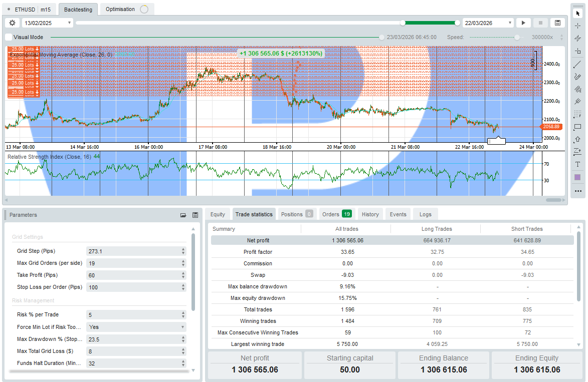Expand Force Min Lot dropdown set to Yes

point(136,327)
